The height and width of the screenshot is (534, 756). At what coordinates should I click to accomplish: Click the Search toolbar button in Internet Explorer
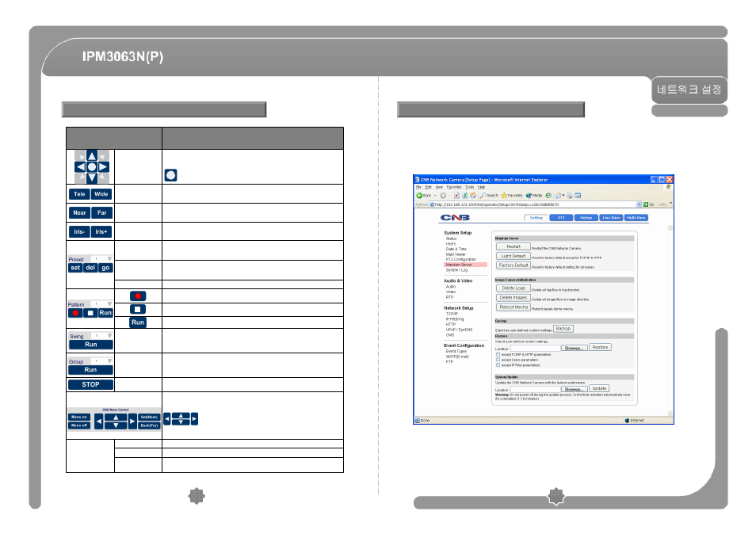point(489,196)
